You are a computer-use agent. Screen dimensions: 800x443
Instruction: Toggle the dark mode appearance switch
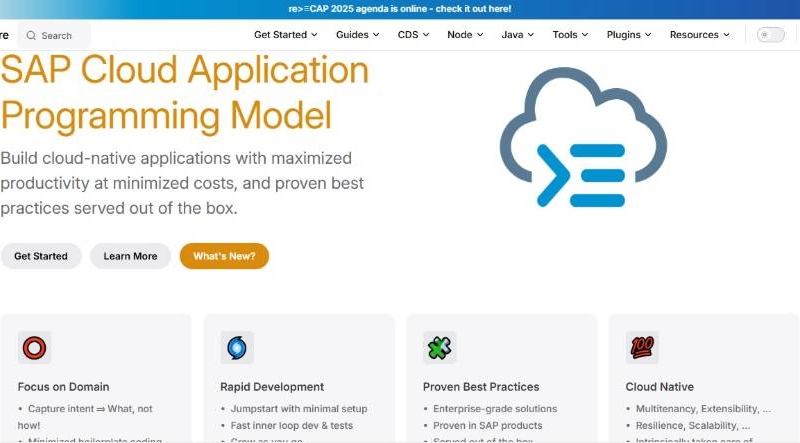(x=770, y=35)
